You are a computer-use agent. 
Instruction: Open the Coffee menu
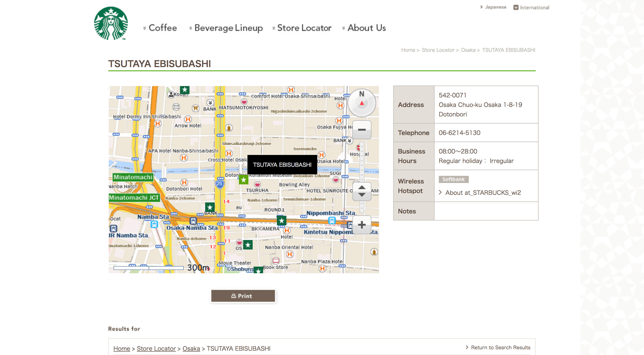[160, 28]
